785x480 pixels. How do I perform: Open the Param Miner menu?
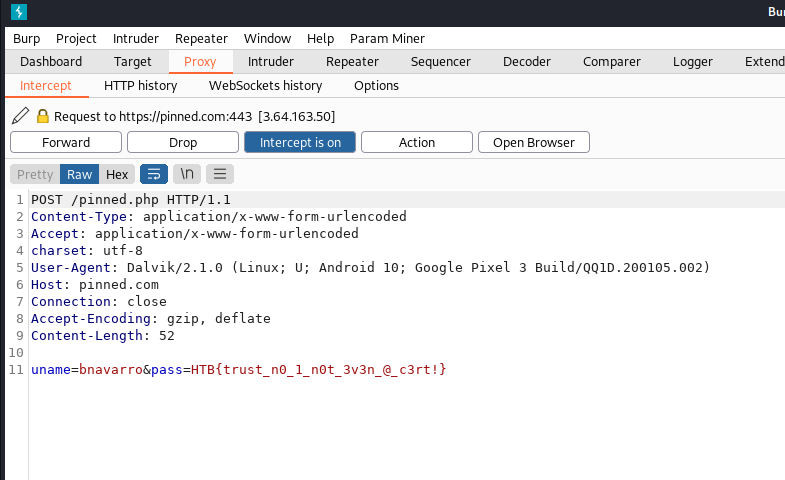click(x=387, y=38)
